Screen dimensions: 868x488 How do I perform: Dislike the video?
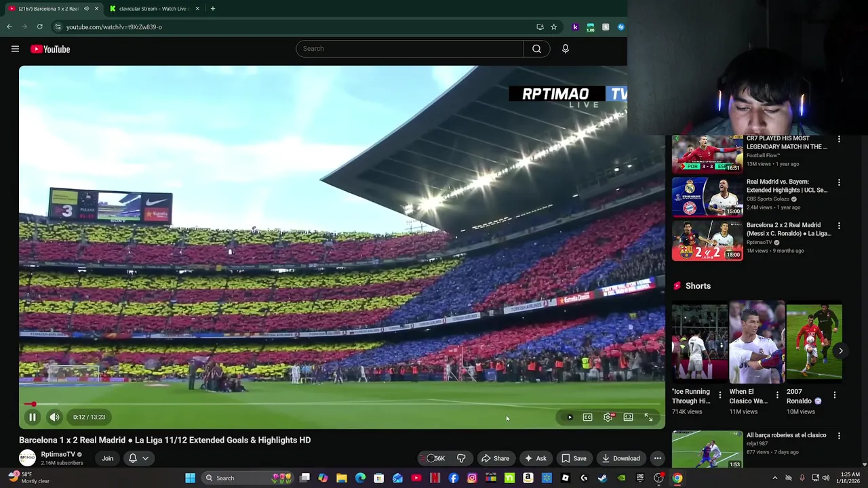[461, 458]
